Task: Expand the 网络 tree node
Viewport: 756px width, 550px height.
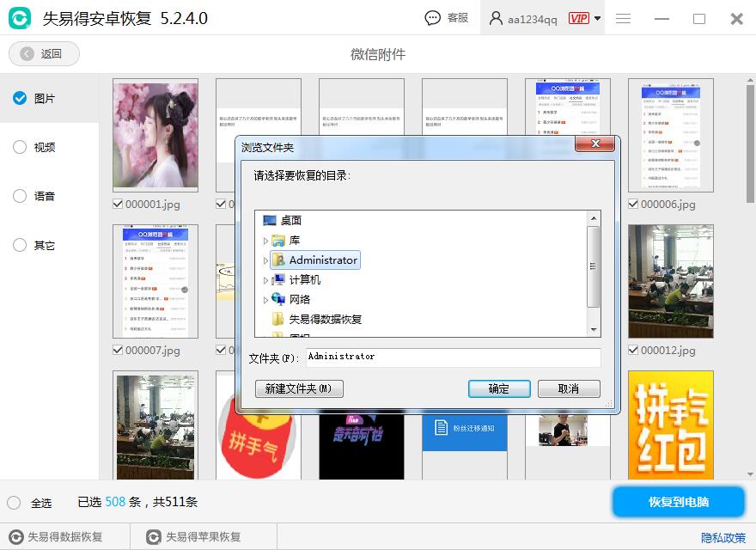Action: pos(267,299)
